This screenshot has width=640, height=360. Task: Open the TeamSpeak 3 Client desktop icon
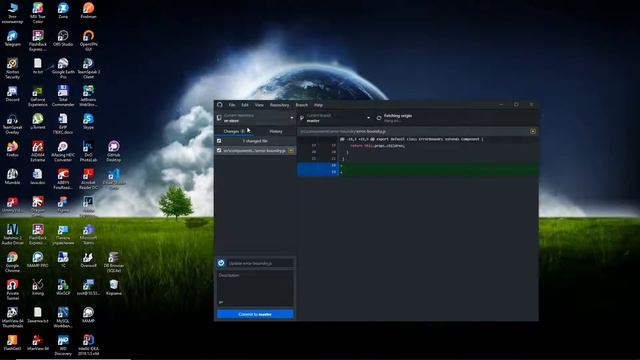coord(88,68)
